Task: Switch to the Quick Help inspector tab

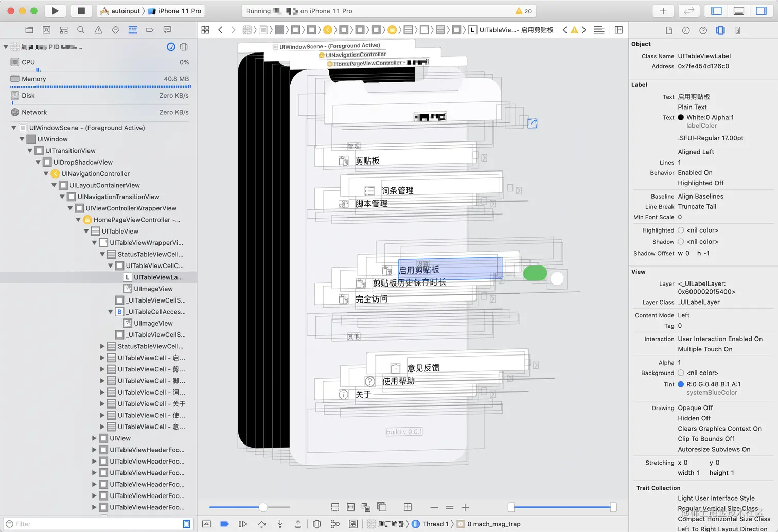Action: coord(703,30)
